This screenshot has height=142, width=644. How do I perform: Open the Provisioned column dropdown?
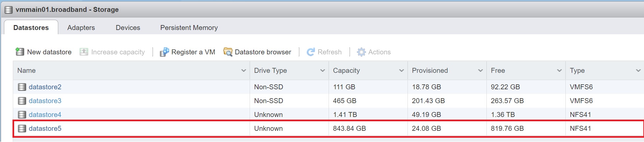[480, 71]
